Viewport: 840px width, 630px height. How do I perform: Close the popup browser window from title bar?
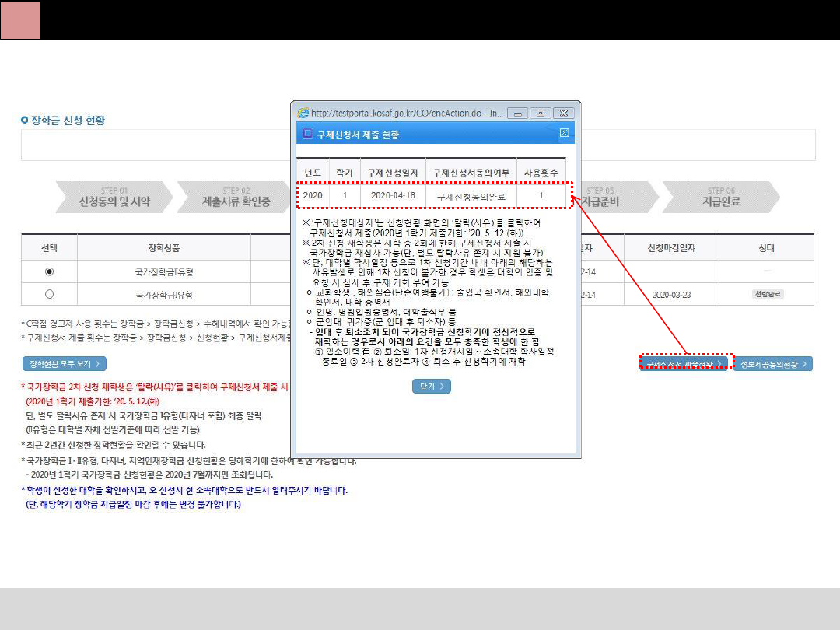point(565,113)
